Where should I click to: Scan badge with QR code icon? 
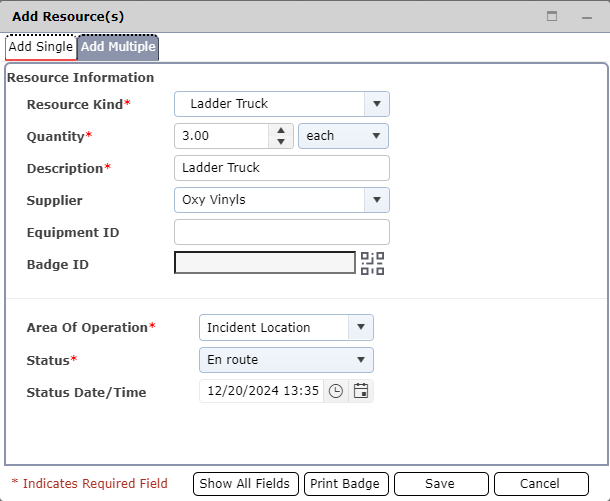(x=372, y=263)
